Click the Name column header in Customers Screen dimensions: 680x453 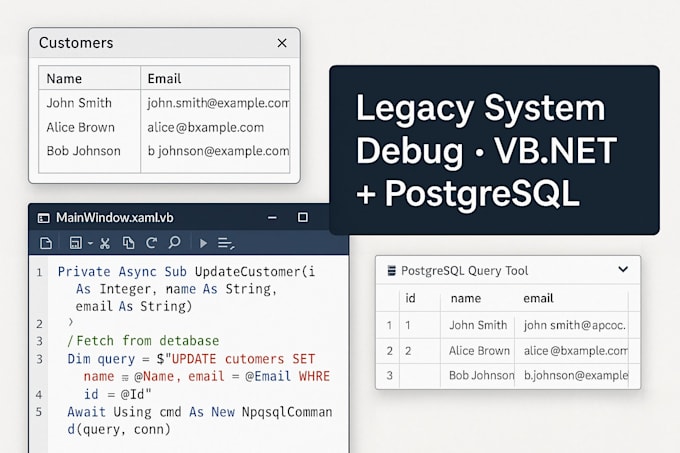click(x=64, y=78)
